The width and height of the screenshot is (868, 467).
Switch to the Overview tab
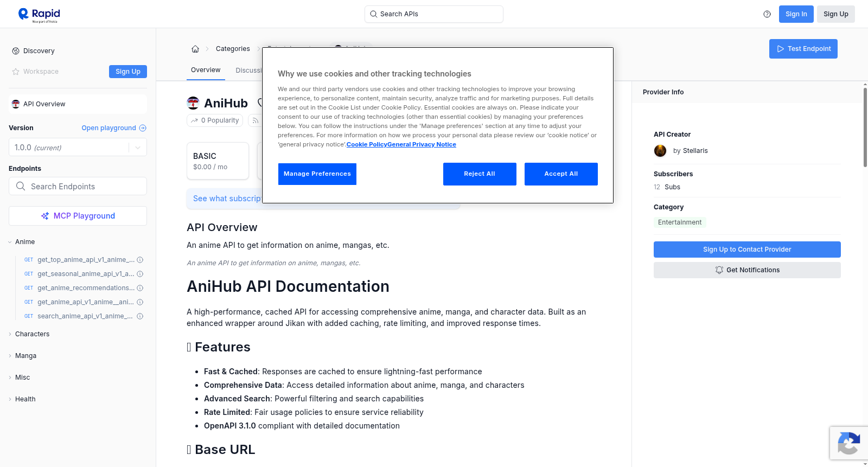206,70
